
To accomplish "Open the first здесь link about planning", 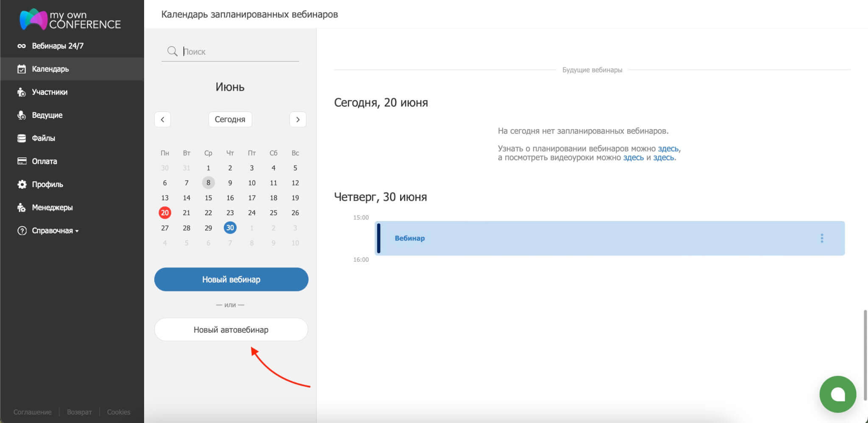I will 668,148.
